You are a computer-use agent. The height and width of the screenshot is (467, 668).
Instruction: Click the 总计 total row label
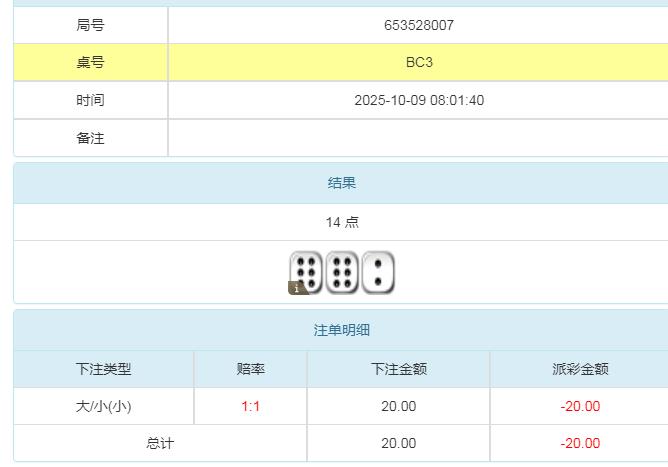point(160,443)
